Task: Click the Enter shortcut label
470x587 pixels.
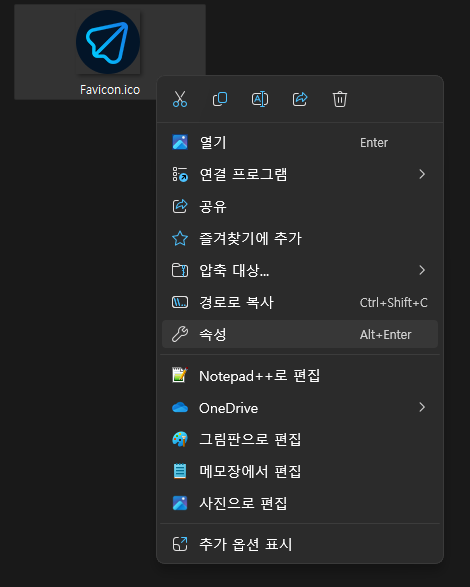Action: pos(374,143)
